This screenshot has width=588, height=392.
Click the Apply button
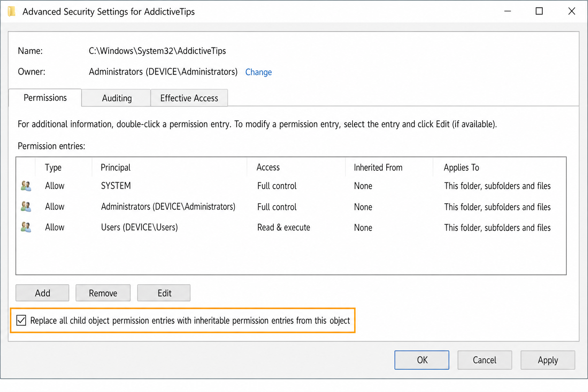pos(548,360)
